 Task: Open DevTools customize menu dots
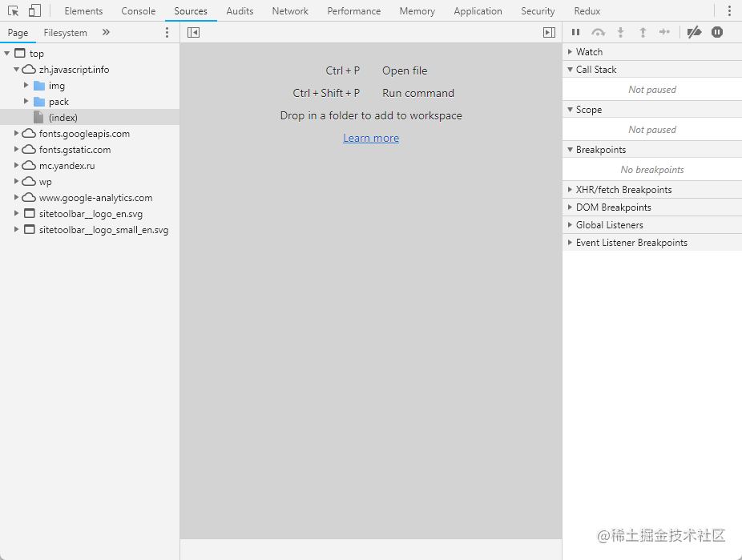pos(729,11)
